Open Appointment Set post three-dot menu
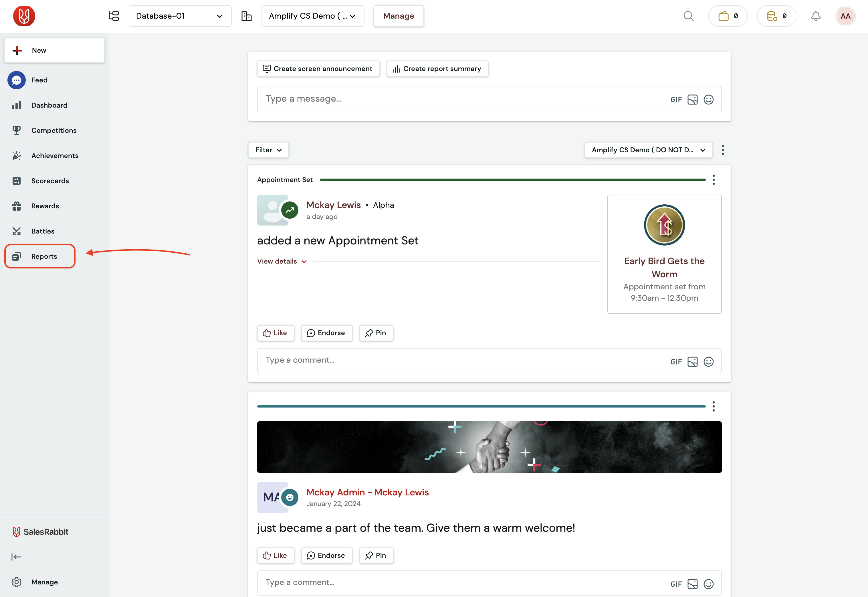Image resolution: width=868 pixels, height=597 pixels. click(714, 180)
